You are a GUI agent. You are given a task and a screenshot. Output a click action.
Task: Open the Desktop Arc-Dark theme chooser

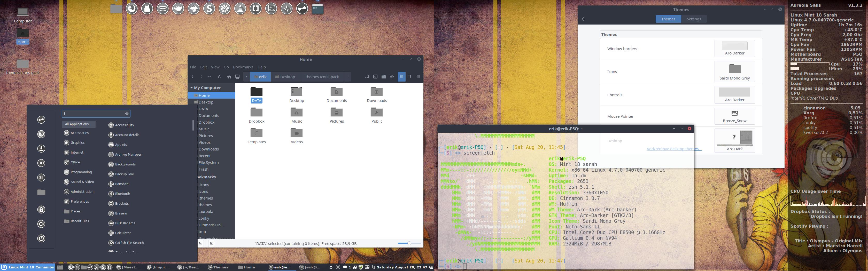[734, 141]
